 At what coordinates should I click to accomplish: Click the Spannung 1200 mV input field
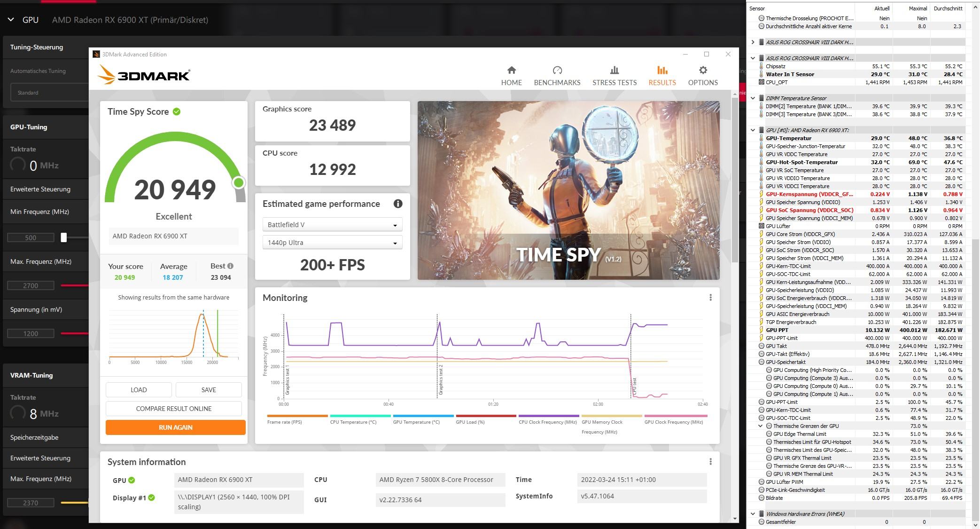point(31,333)
